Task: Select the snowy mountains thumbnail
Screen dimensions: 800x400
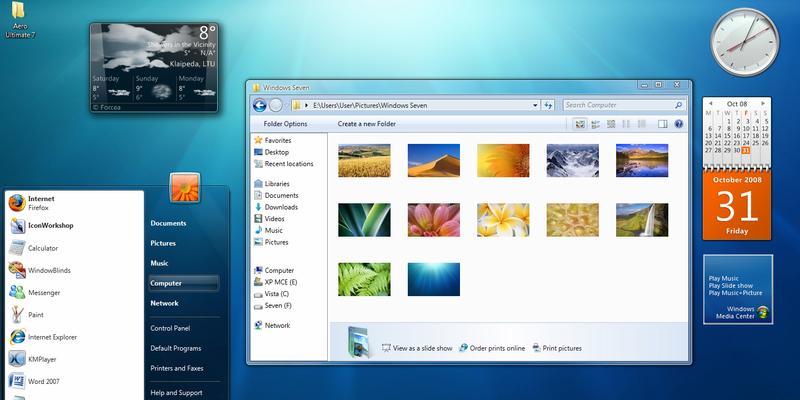Action: click(572, 161)
